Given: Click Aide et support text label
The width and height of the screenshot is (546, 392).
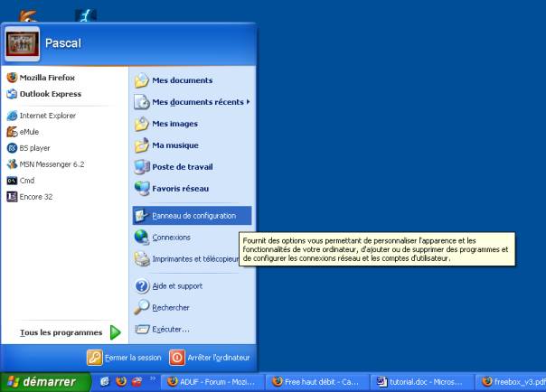Looking at the screenshot, I should pyautogui.click(x=177, y=286).
